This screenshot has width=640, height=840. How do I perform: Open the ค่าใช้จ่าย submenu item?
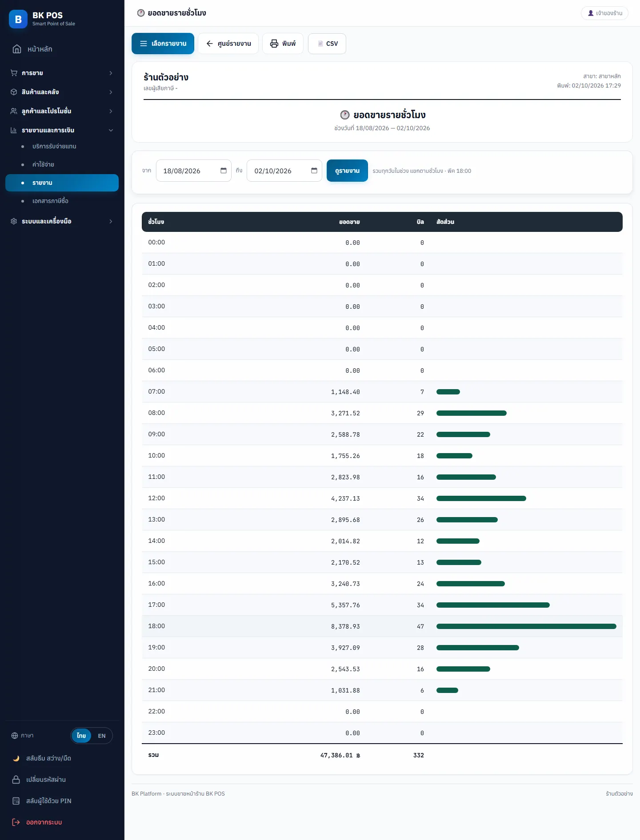pyautogui.click(x=62, y=164)
